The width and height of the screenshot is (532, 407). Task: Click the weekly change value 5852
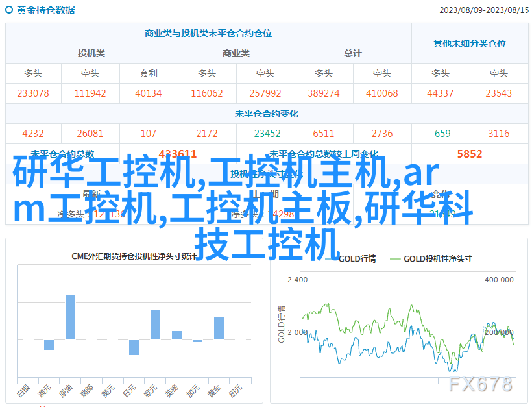[x=470, y=154]
